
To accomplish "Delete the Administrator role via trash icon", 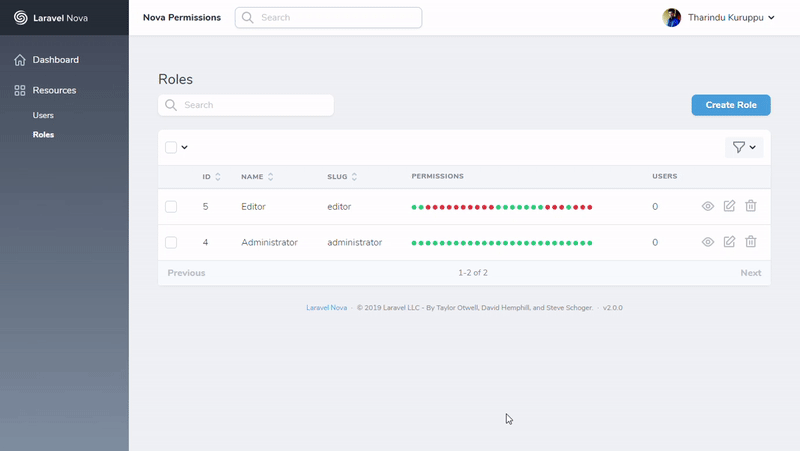I will 751,242.
